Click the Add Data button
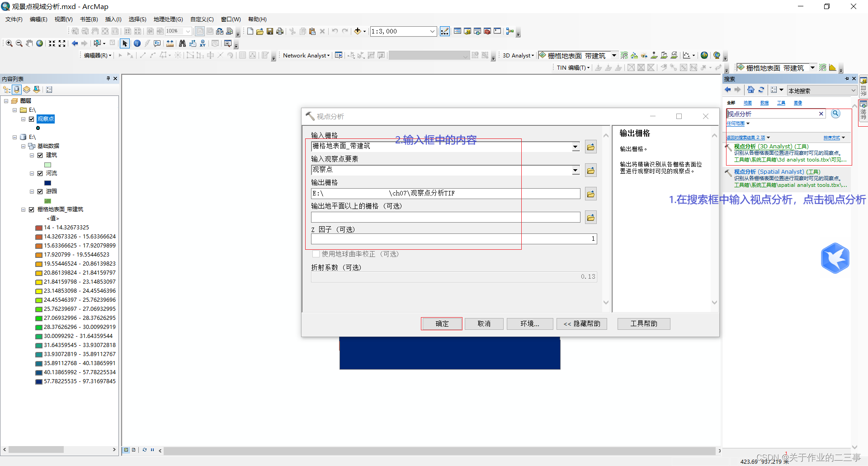This screenshot has height=466, width=868. pos(358,31)
